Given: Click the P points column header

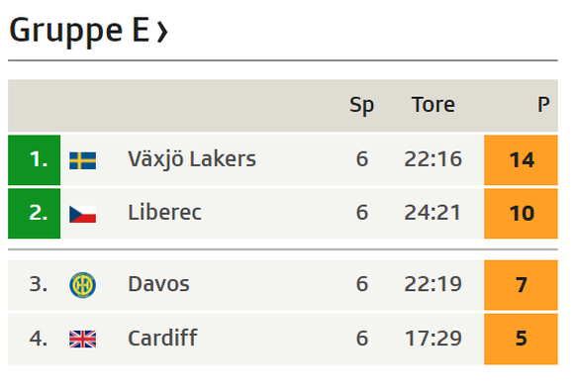Looking at the screenshot, I should coord(543,105).
